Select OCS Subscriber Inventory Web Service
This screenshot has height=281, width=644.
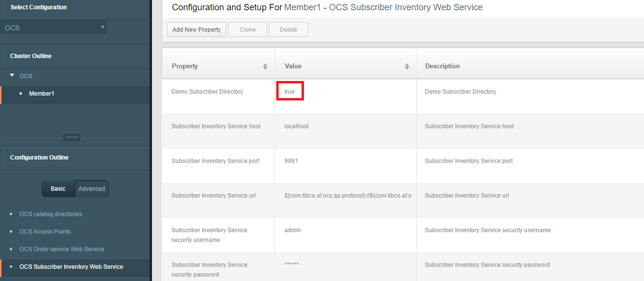point(71,267)
